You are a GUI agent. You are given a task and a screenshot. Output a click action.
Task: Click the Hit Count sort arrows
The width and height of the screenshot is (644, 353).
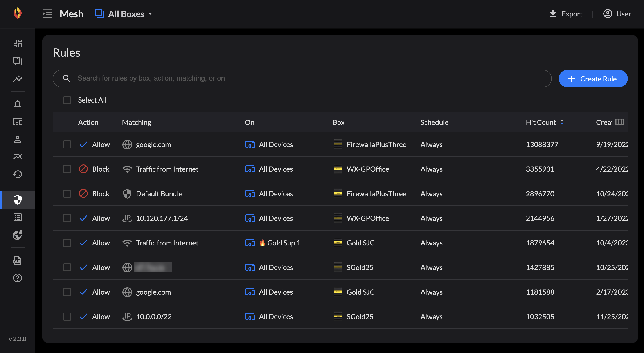(x=562, y=122)
